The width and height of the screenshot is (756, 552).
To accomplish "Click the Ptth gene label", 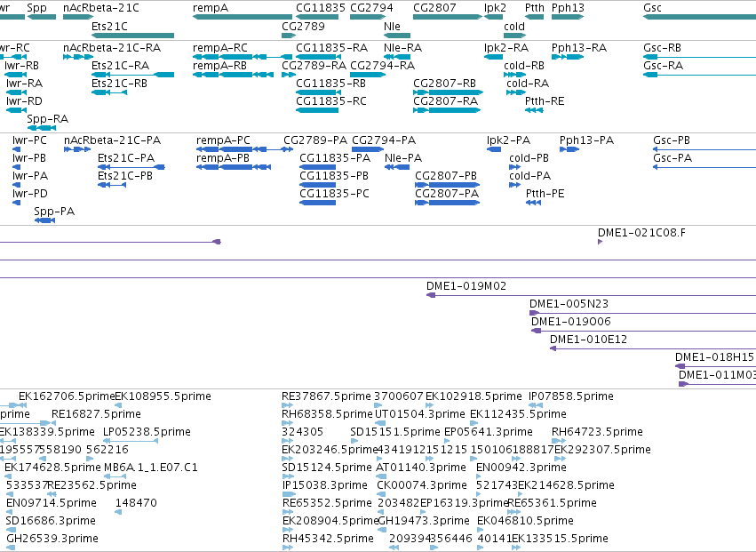I will point(534,8).
